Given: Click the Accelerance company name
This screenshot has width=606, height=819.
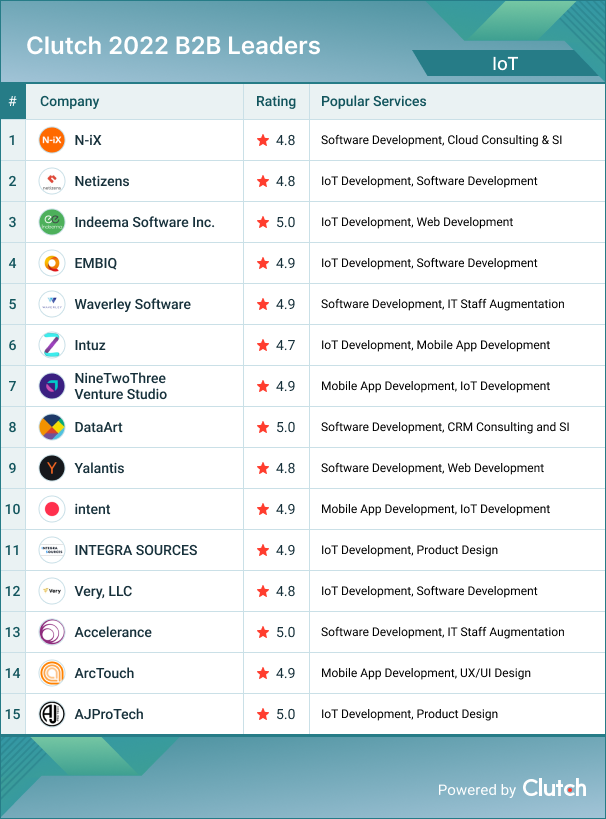Looking at the screenshot, I should click(x=113, y=632).
